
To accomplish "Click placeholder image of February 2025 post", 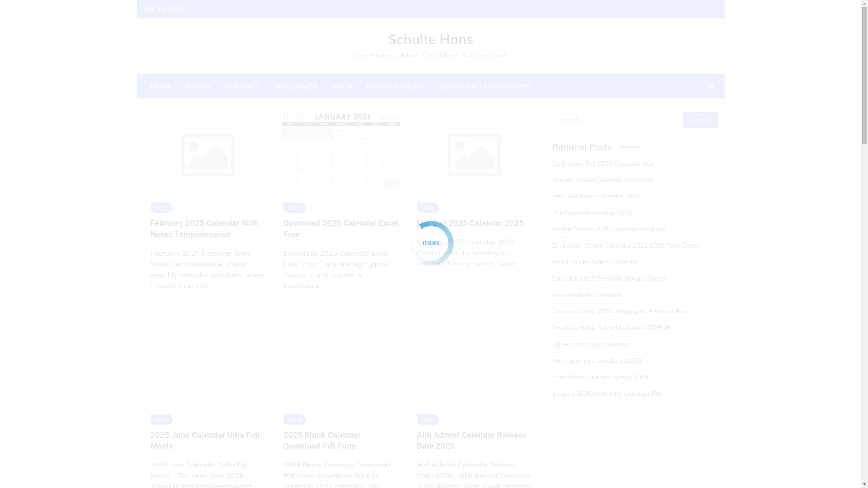I will point(208,154).
